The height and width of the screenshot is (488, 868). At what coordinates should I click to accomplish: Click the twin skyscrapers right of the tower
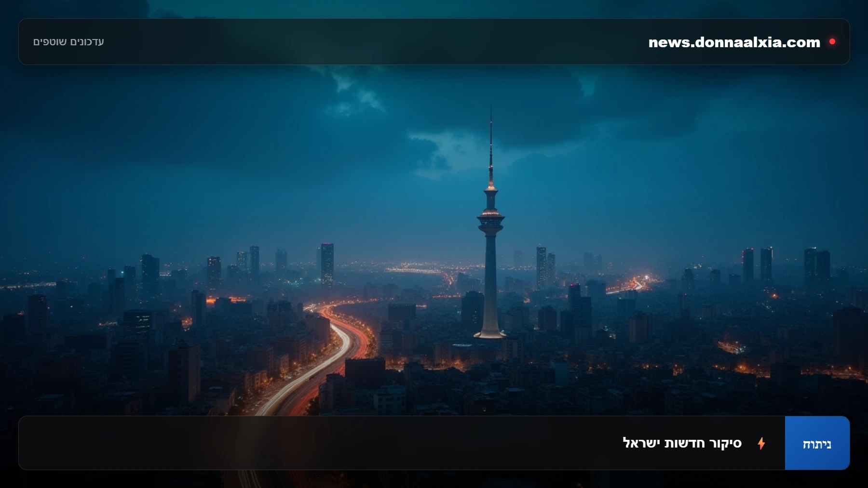[546, 267]
